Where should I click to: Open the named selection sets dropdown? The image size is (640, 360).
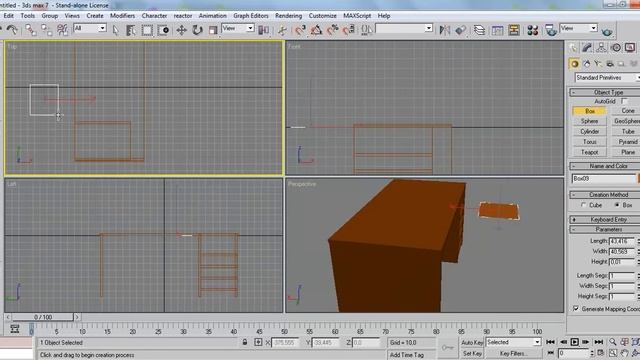click(x=404, y=28)
